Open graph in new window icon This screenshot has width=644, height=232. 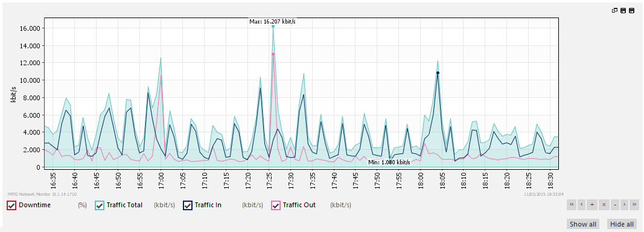coord(615,11)
